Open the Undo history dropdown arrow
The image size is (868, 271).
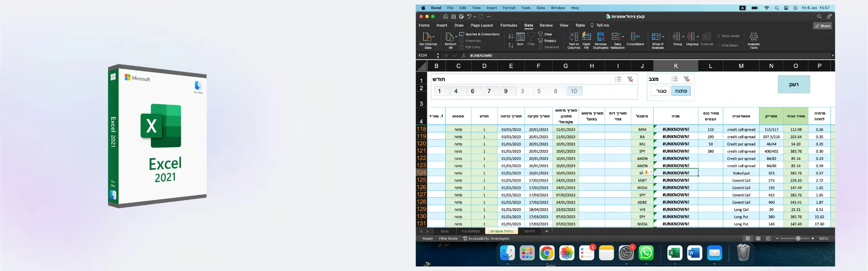point(475,17)
